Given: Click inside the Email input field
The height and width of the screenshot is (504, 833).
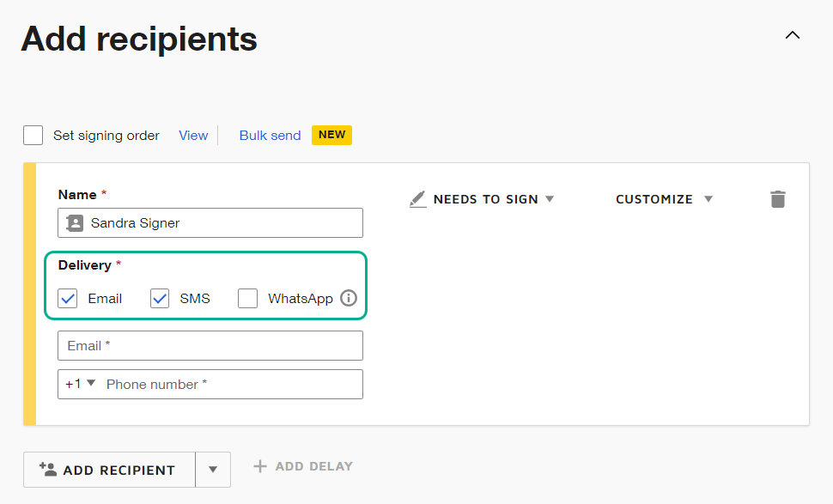Looking at the screenshot, I should click(x=210, y=345).
